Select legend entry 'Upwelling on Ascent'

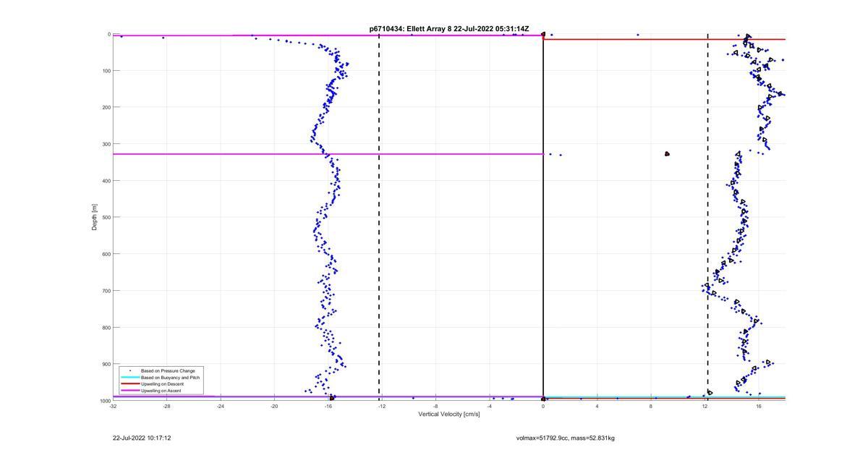tap(161, 391)
